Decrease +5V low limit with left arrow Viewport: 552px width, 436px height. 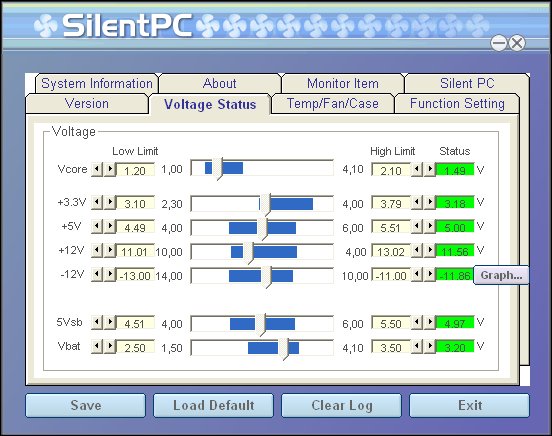[97, 226]
